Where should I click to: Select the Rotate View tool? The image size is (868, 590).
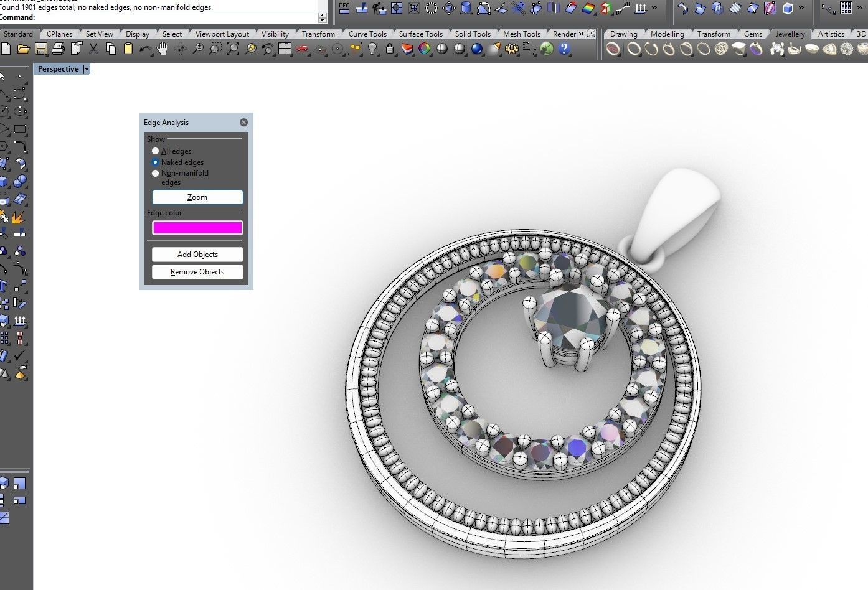point(181,49)
